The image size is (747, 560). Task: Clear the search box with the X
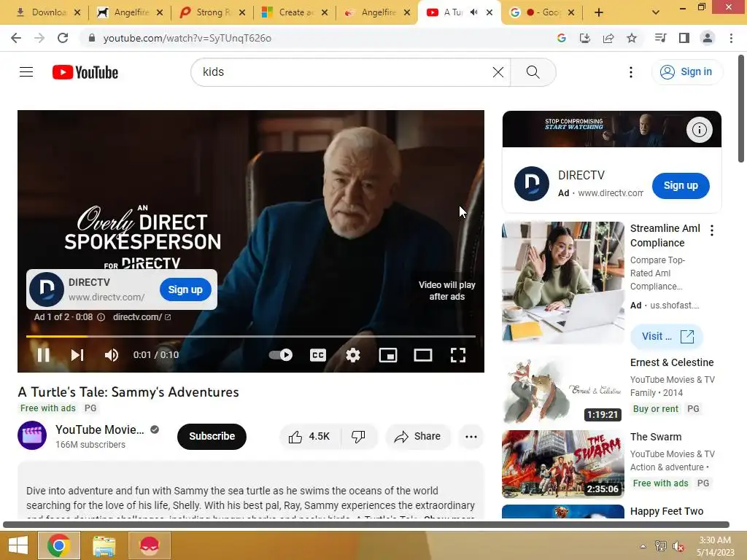pyautogui.click(x=498, y=72)
